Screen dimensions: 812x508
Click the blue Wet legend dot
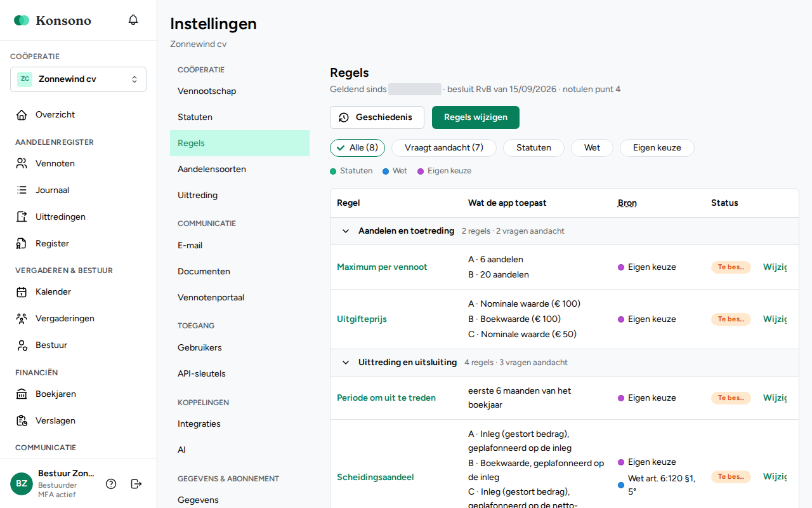pyautogui.click(x=386, y=171)
